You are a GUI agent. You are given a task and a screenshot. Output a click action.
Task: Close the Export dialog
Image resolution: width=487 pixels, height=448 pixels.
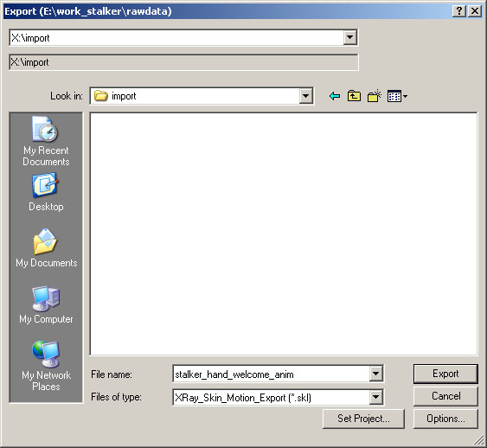point(475,11)
